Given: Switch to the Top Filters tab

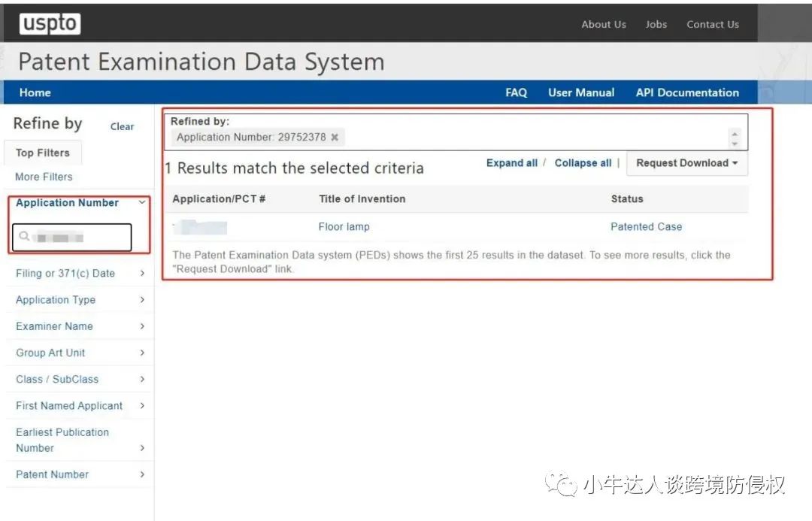Looking at the screenshot, I should 43,153.
